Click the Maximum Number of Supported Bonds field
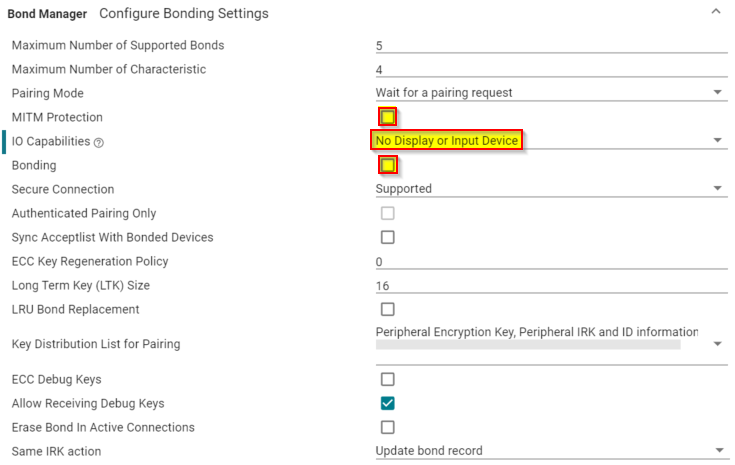The height and width of the screenshot is (465, 735). [x=550, y=45]
